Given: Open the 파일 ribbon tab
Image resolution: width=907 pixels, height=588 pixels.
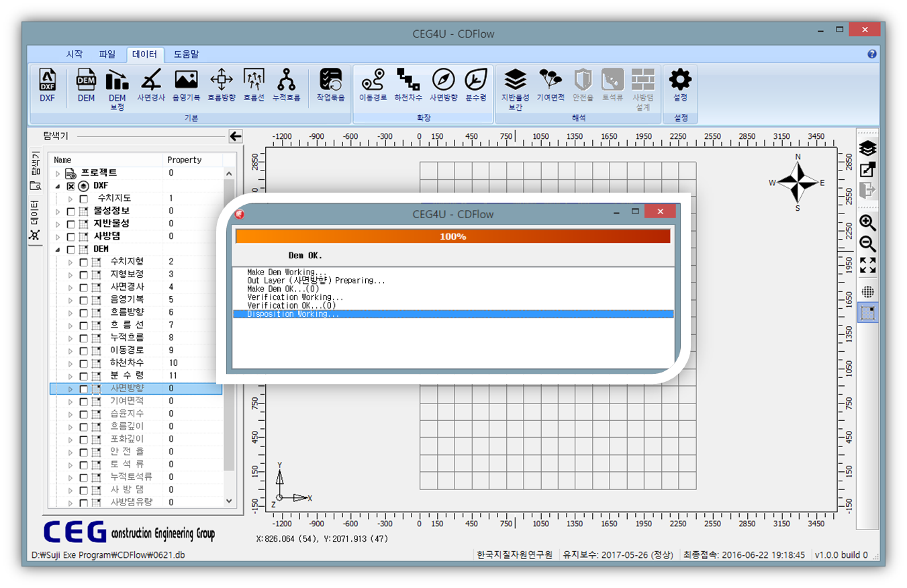Looking at the screenshot, I should pyautogui.click(x=107, y=54).
